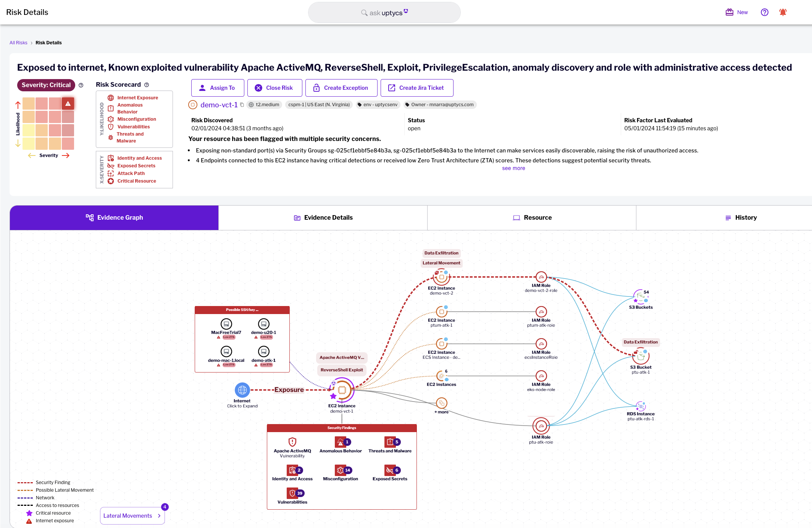Open the notifications bell
Viewport: 812px width, 528px height.
point(783,12)
